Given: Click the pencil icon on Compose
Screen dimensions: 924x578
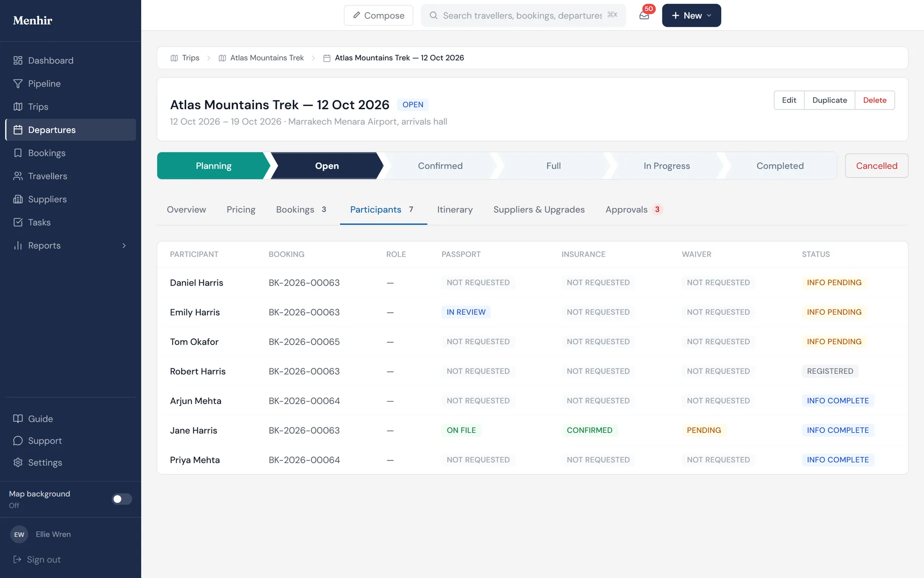Looking at the screenshot, I should pos(357,15).
